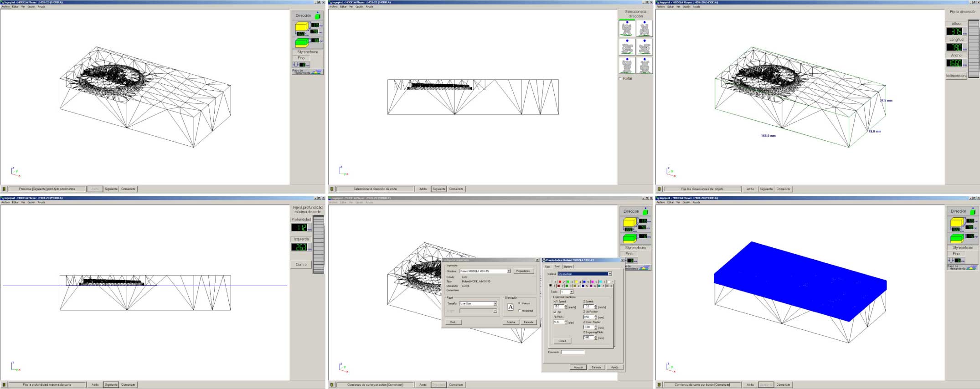Click the Comments input field
The height and width of the screenshot is (389, 980).
click(x=573, y=352)
